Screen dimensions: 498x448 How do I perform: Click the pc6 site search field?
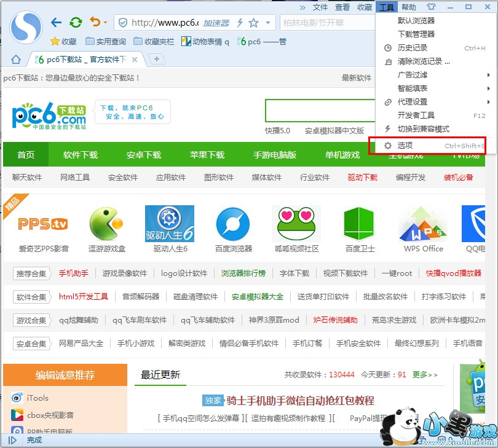pyautogui.click(x=320, y=111)
